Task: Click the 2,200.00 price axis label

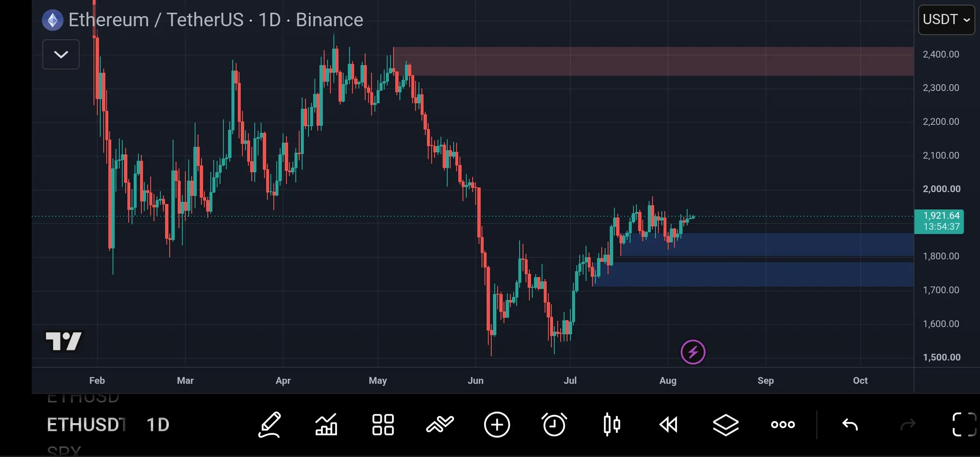Action: (x=941, y=121)
